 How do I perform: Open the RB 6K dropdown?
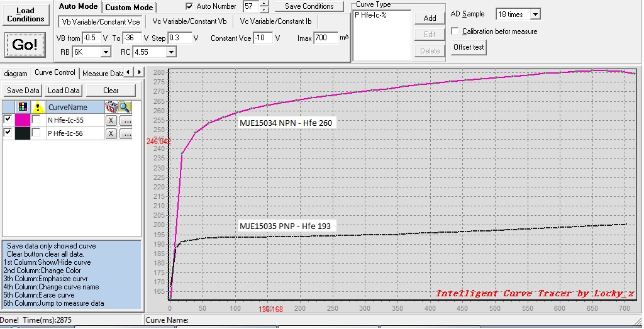(x=106, y=52)
